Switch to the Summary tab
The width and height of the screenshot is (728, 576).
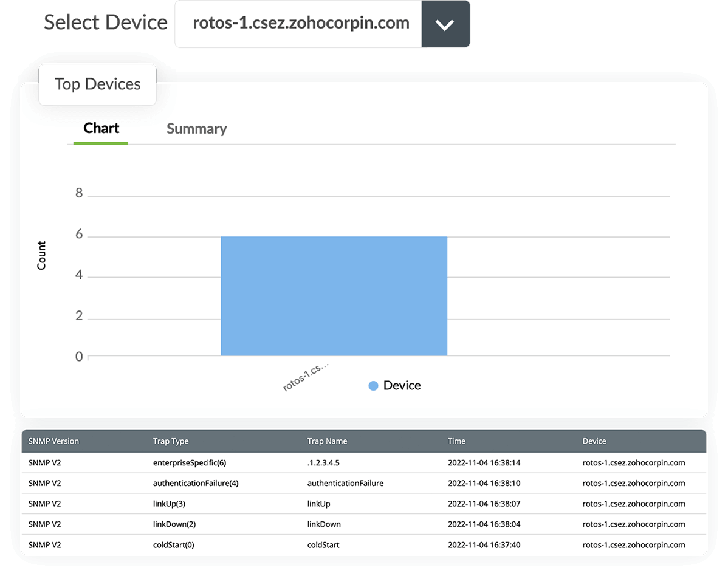196,129
